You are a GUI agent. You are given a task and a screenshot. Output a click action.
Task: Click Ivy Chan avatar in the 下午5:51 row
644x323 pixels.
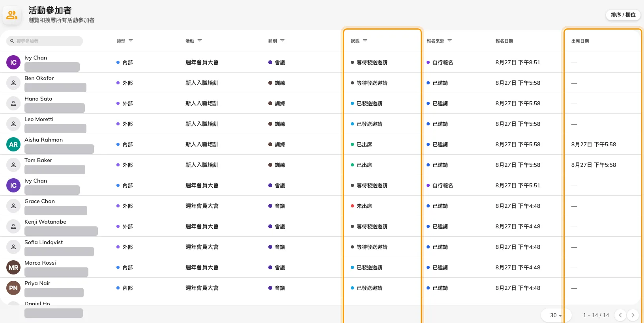tap(13, 185)
